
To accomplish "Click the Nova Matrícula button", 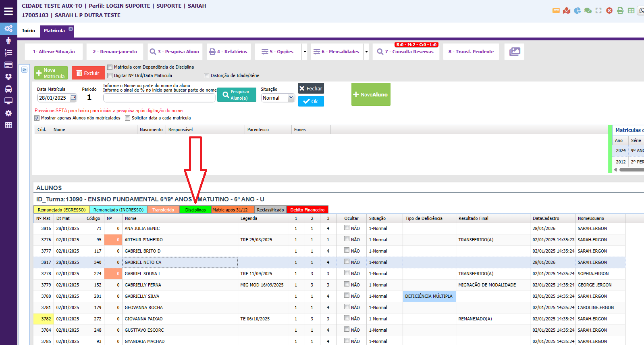I will click(x=51, y=73).
